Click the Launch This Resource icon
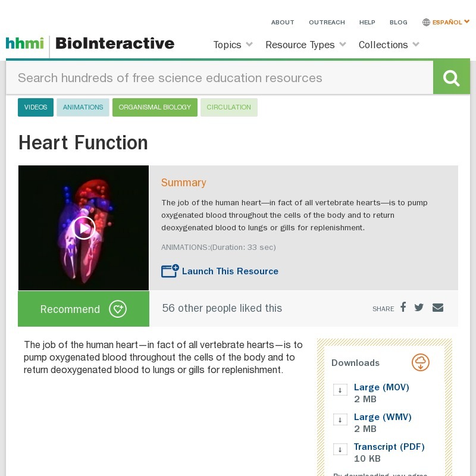Image resolution: width=476 pixels, height=476 pixels. pos(168,271)
